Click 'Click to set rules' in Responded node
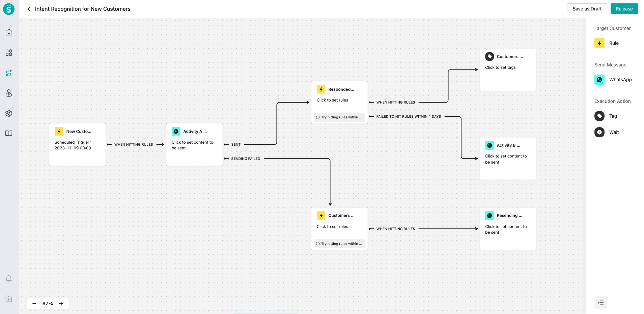 point(332,100)
